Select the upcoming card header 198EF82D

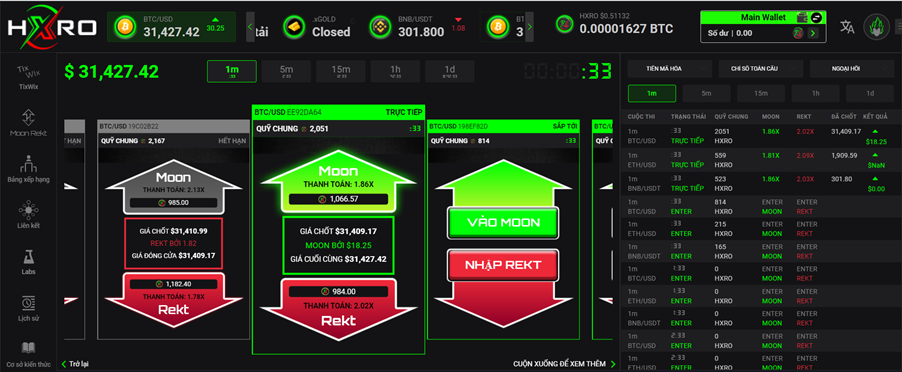pyautogui.click(x=503, y=126)
